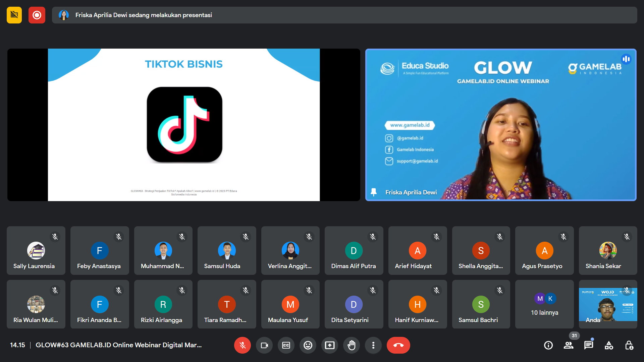Leave the call with red hang-up button

(398, 345)
